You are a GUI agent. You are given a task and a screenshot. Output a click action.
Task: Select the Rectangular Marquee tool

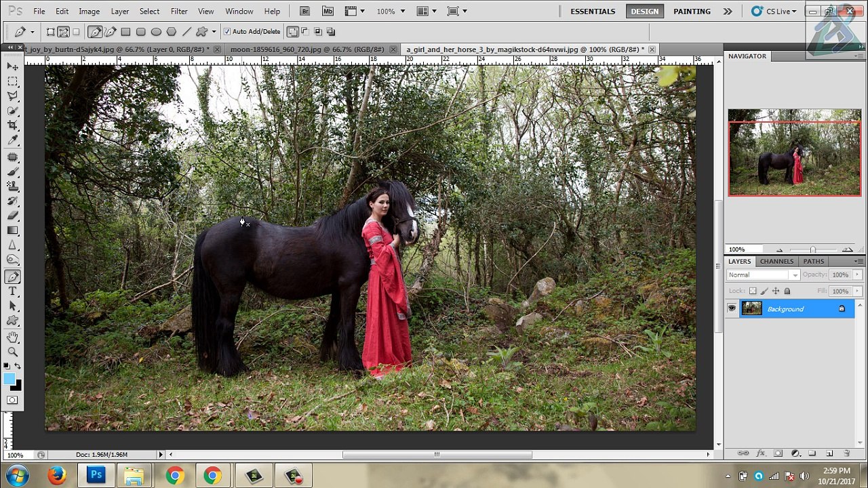pos(12,81)
